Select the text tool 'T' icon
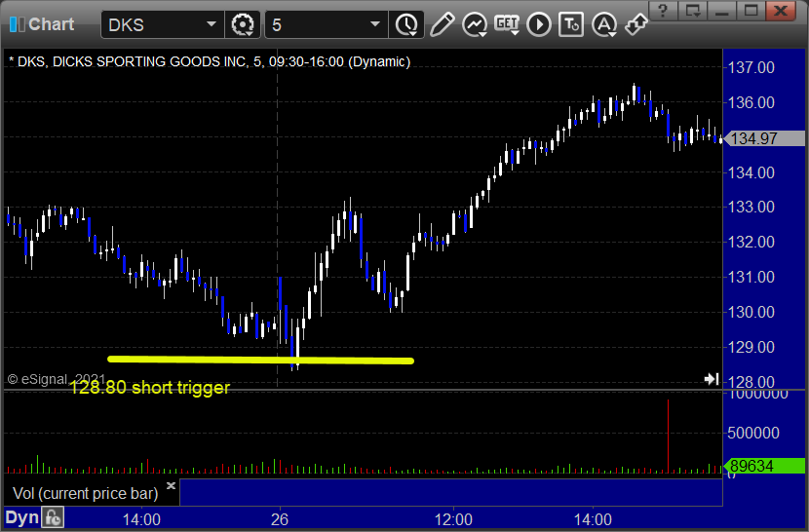Screen dimensions: 809x532 [571, 24]
